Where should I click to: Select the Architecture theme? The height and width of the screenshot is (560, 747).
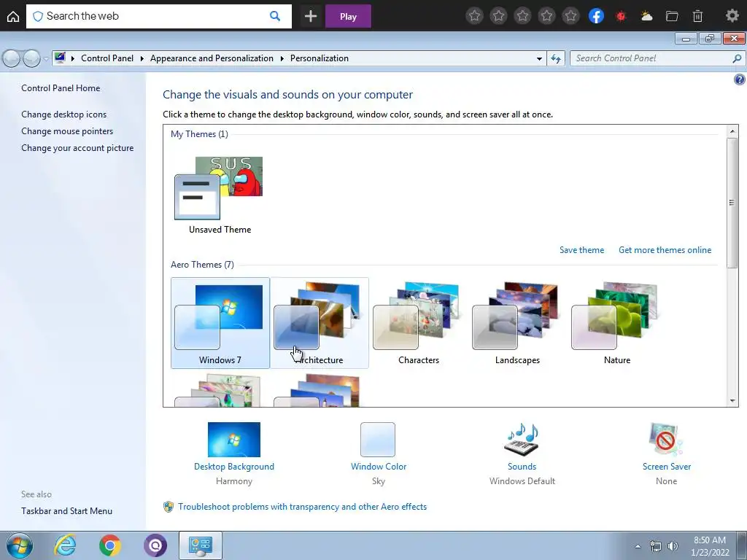[320, 323]
